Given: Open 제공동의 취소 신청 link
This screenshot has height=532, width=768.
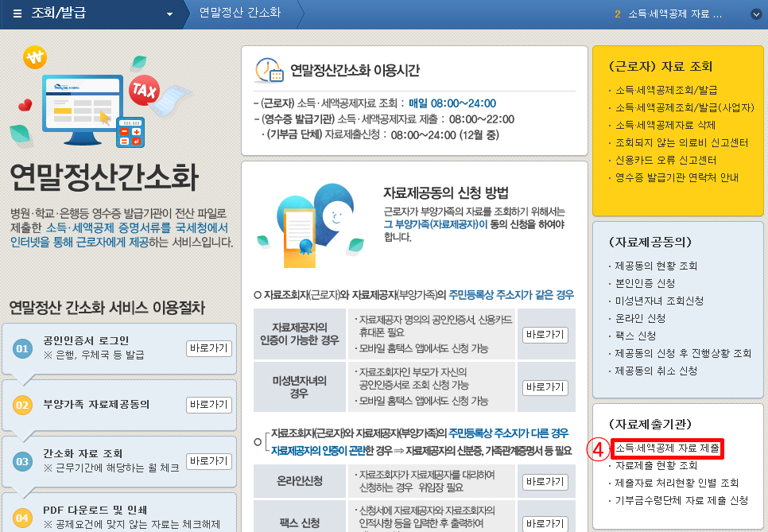Looking at the screenshot, I should coord(657,371).
